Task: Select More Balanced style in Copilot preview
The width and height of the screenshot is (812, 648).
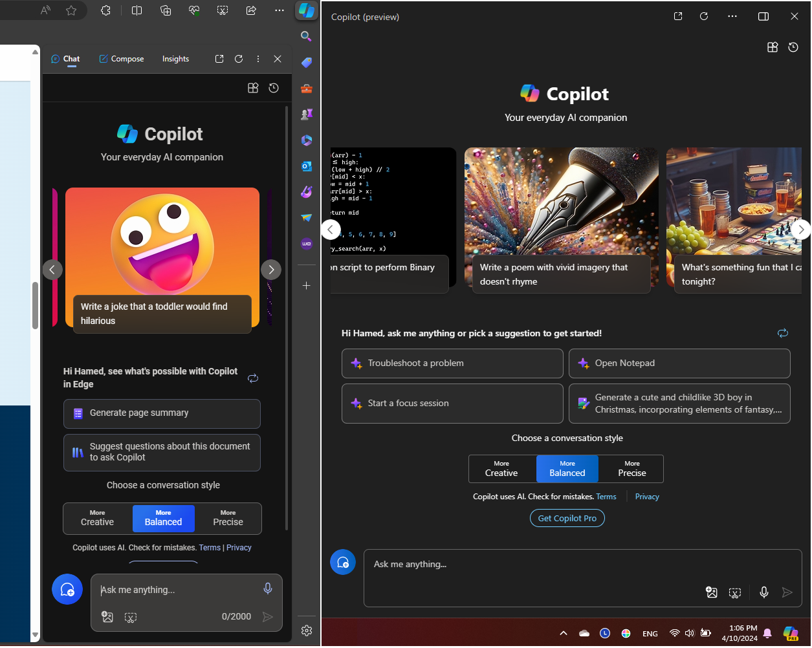Action: point(567,469)
